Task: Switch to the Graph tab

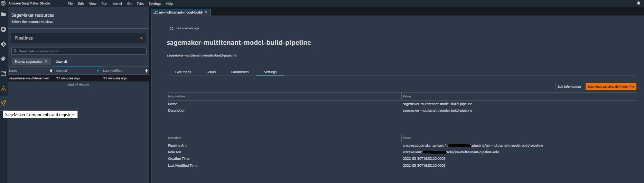Action: click(211, 72)
